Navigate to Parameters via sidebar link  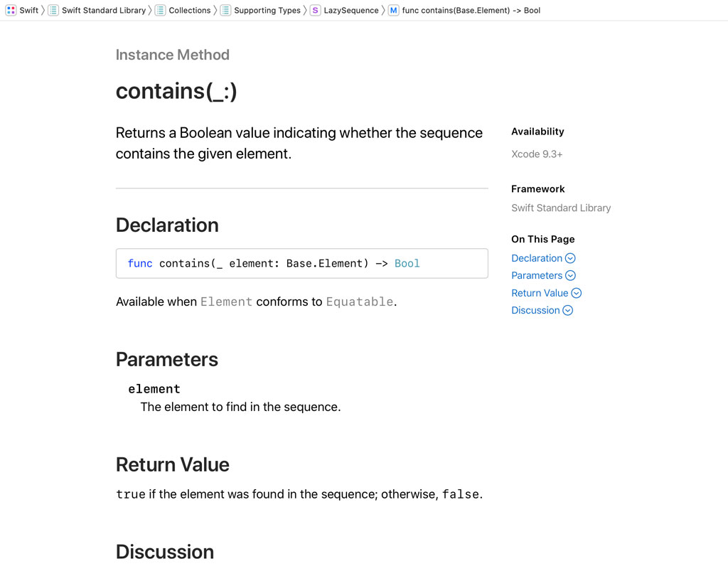(537, 275)
